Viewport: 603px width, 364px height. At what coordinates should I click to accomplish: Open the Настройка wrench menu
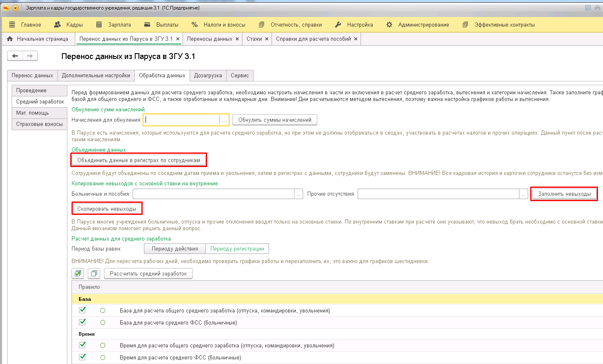[x=354, y=25]
